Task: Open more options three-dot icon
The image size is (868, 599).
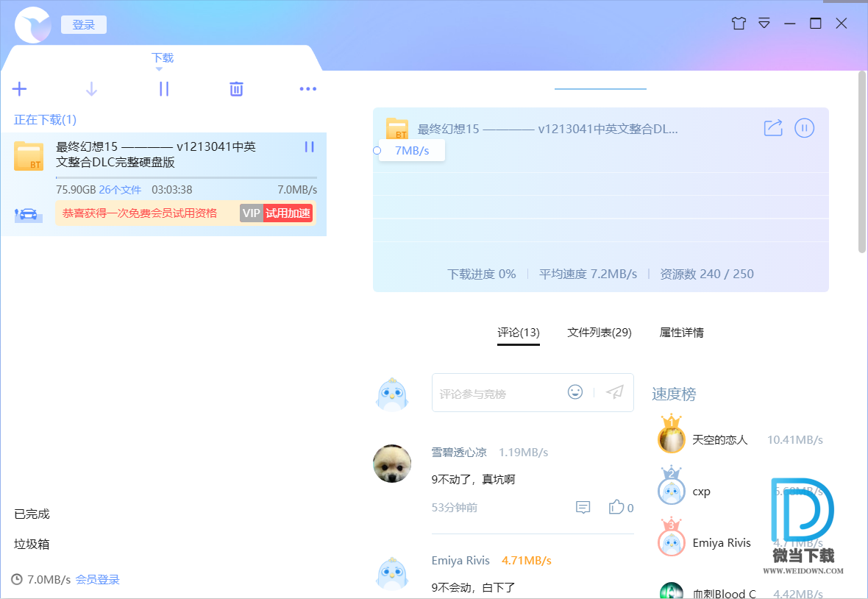Action: tap(307, 88)
